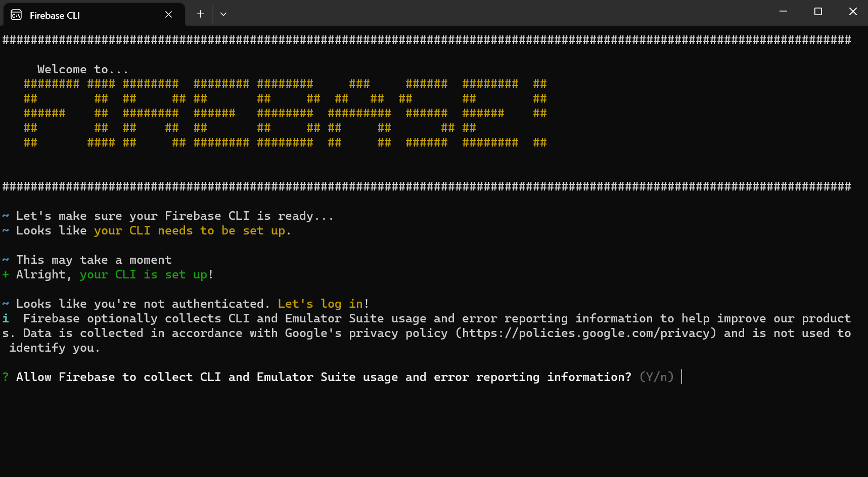Click 'your CLI needs to be set up' text
The width and height of the screenshot is (868, 477).
[190, 231]
